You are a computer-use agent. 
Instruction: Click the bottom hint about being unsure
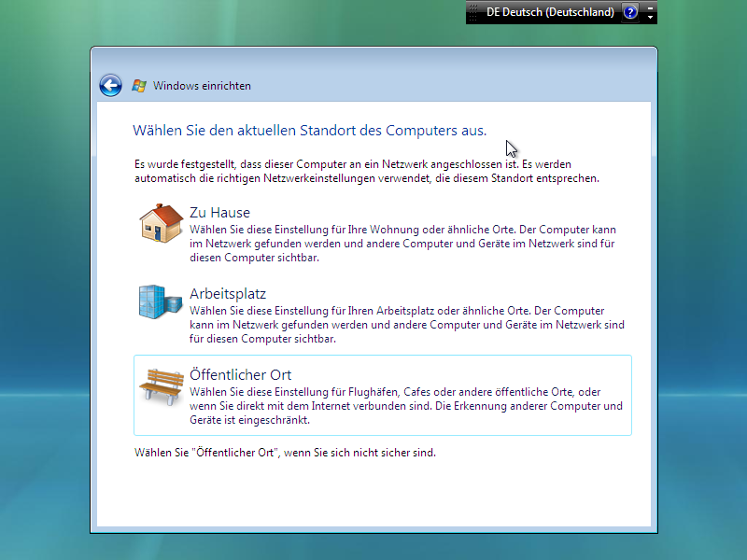[285, 453]
